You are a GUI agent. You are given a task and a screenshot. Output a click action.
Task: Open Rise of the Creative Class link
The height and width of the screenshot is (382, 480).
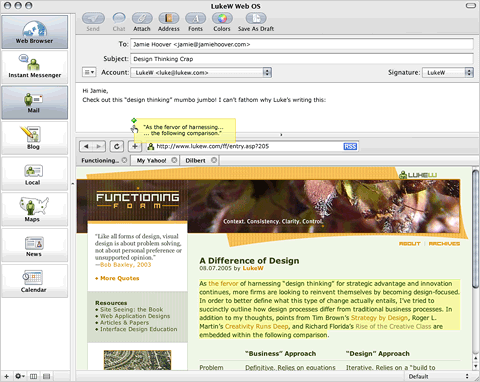pos(393,327)
